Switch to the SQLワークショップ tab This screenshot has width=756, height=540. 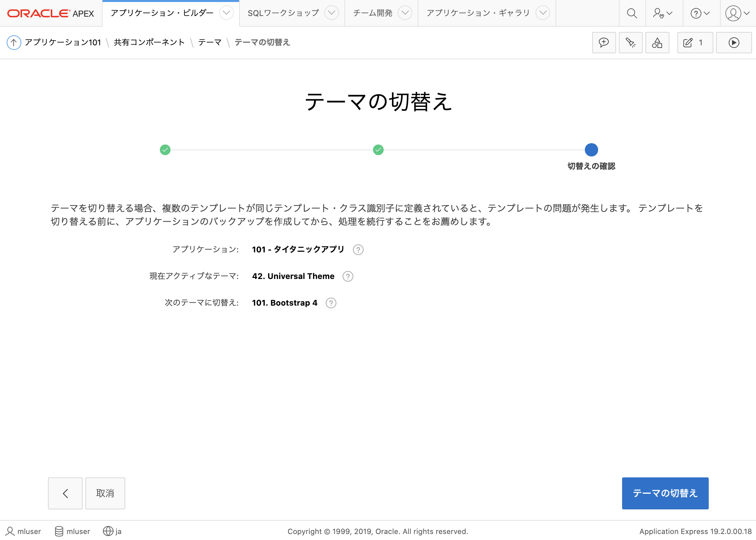pos(283,13)
